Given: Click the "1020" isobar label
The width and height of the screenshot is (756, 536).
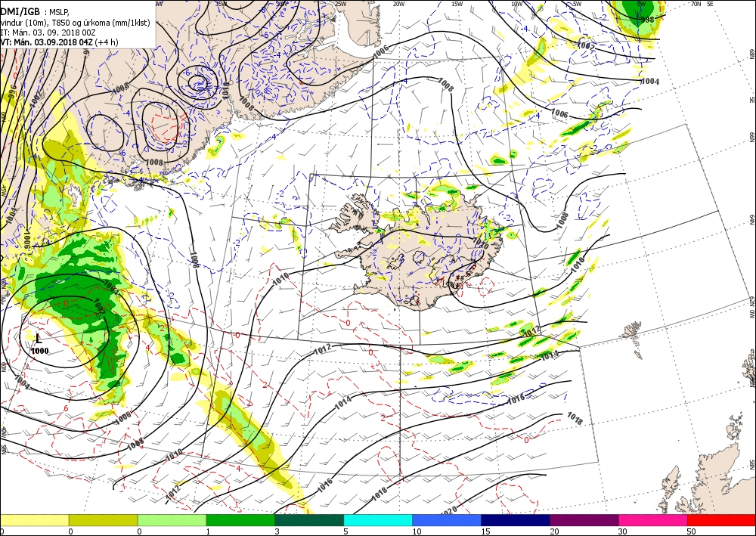Looking at the screenshot, I should pos(448,509).
